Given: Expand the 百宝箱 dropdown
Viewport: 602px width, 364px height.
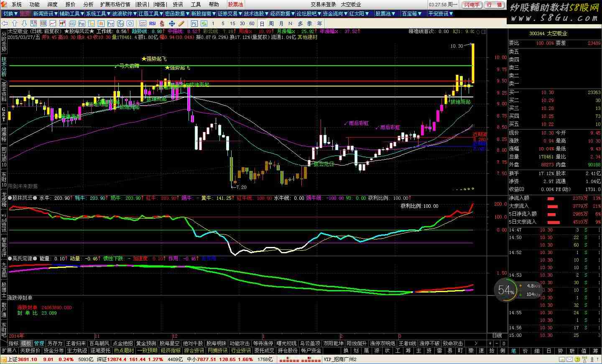Looking at the screenshot, I should [411, 13].
